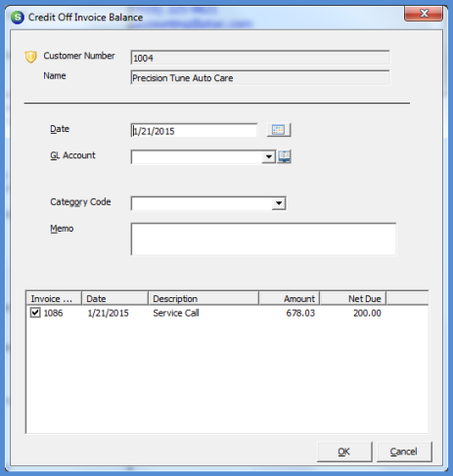The image size is (453, 476).
Task: Uncheck invoice 1086 checkbox
Action: (35, 313)
